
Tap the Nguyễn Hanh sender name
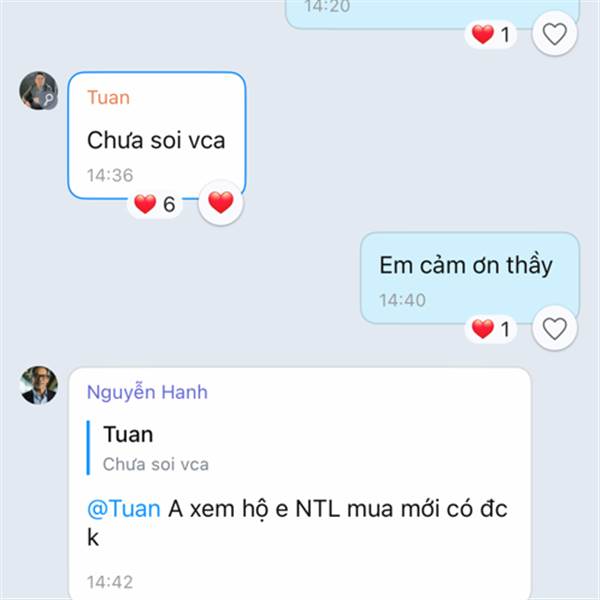[x=147, y=392]
